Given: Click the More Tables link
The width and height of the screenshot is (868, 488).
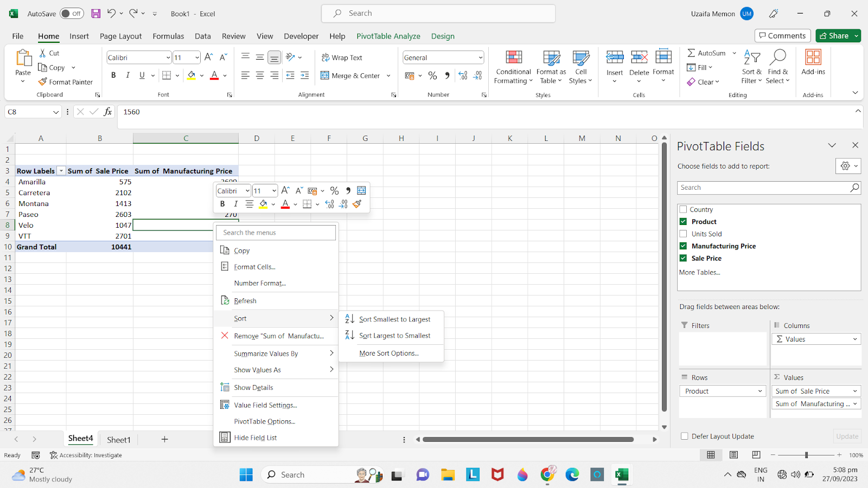Looking at the screenshot, I should tap(700, 272).
